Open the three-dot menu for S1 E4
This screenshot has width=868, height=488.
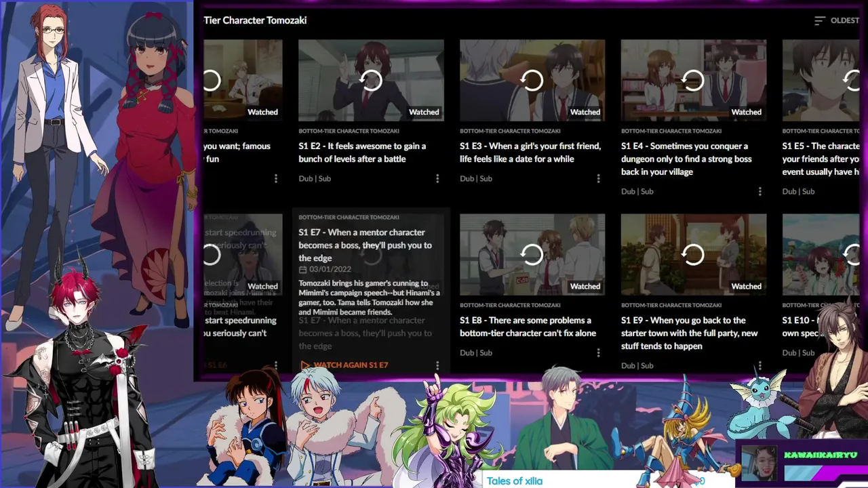point(759,191)
